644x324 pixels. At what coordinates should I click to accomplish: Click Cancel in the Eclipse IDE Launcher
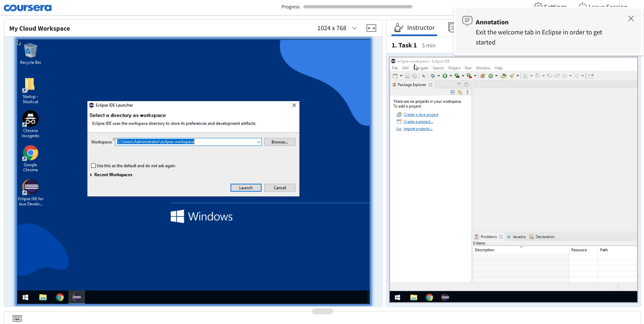tap(280, 188)
